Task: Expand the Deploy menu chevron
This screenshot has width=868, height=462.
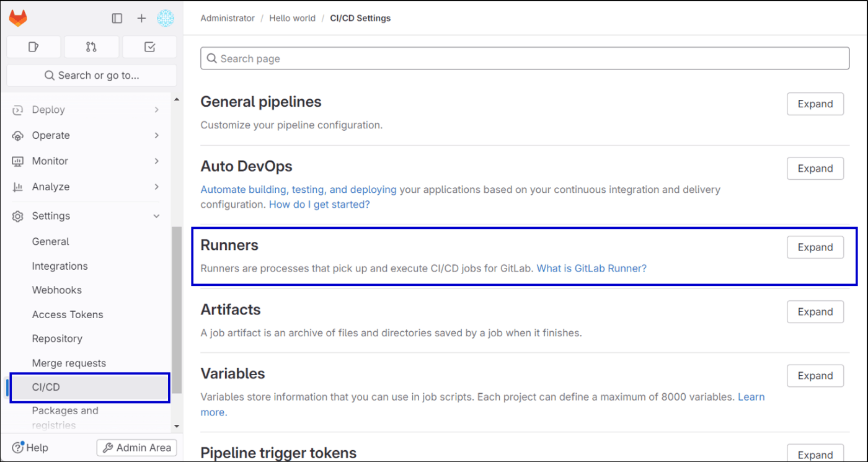Action: (156, 110)
